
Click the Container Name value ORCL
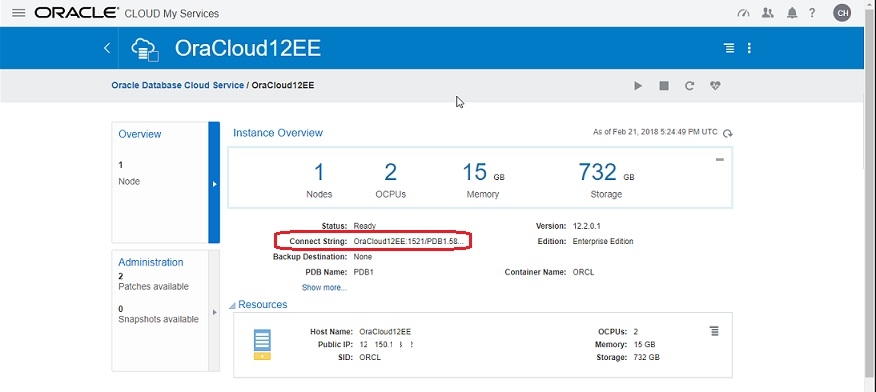pos(583,273)
